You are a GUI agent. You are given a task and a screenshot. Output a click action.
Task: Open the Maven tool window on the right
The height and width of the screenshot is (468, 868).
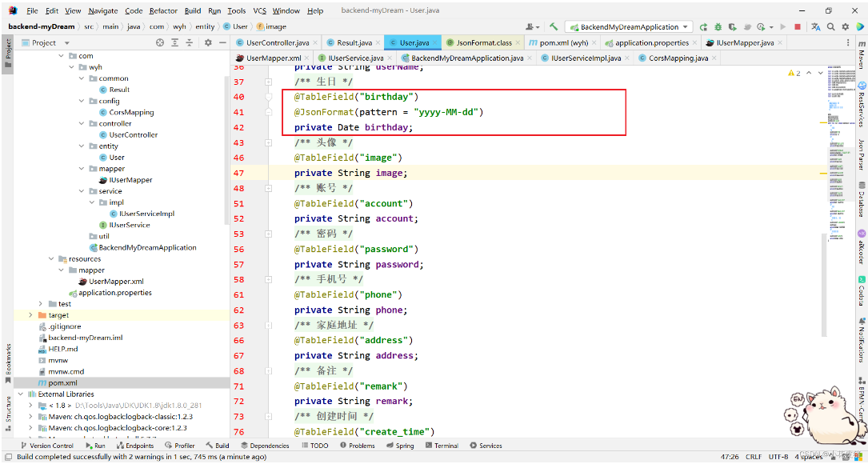point(862,54)
